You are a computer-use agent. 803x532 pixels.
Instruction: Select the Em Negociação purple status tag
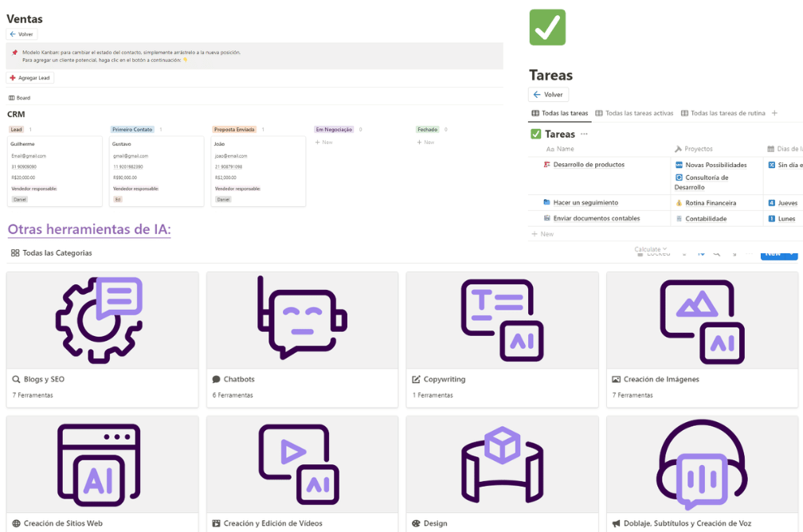(x=333, y=129)
